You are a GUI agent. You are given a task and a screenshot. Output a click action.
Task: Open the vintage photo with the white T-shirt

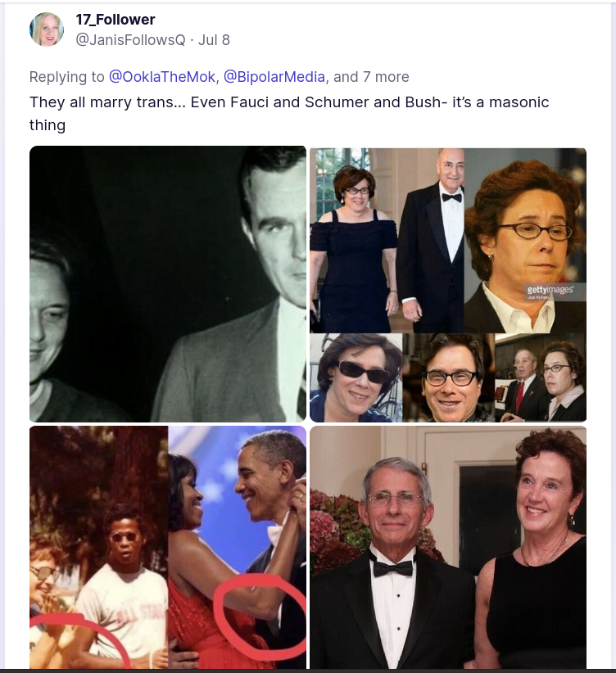[x=98, y=547]
